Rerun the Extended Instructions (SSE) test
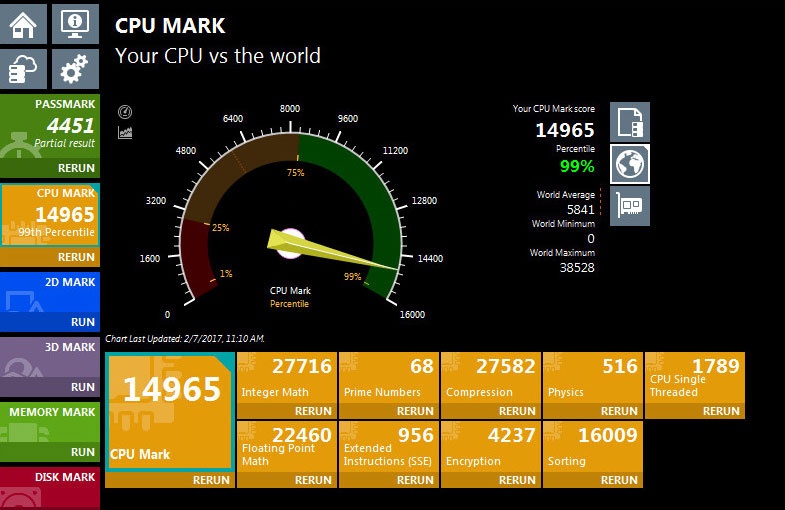 point(415,480)
